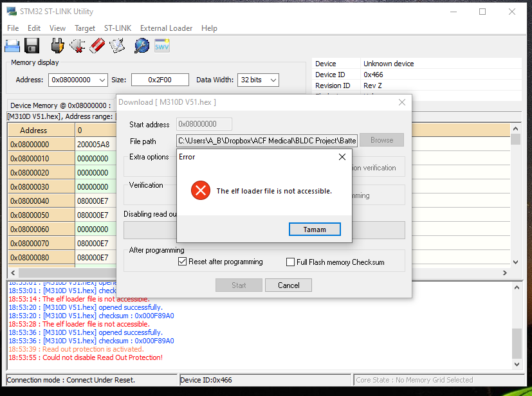The width and height of the screenshot is (532, 396).
Task: Click the Device ID:0x466 status bar entry
Action: [x=265, y=380]
